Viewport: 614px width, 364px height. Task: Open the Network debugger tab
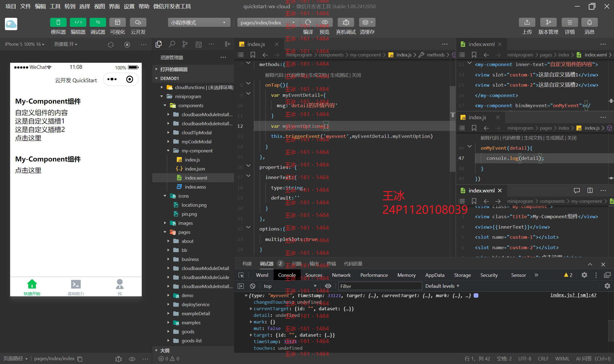(x=341, y=275)
